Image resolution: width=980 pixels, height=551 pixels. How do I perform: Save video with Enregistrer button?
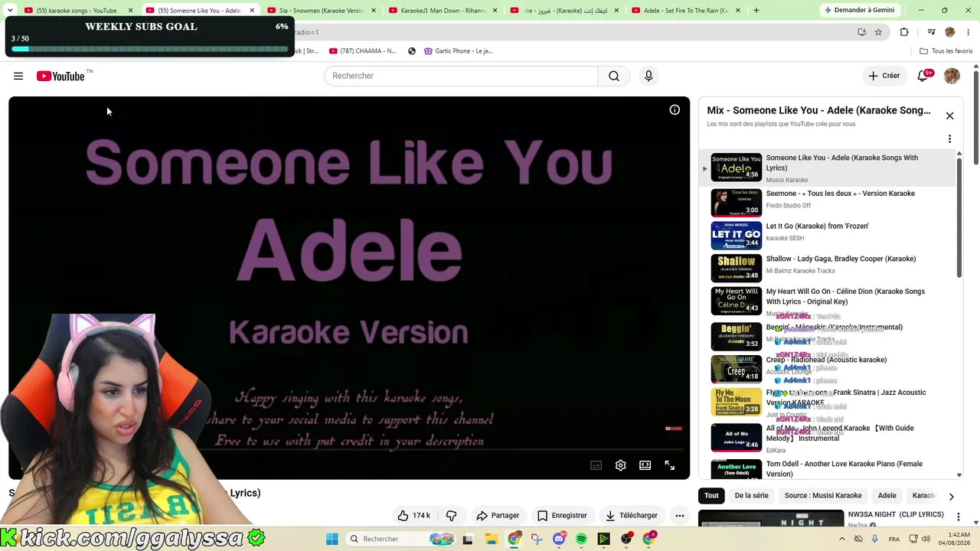[562, 516]
